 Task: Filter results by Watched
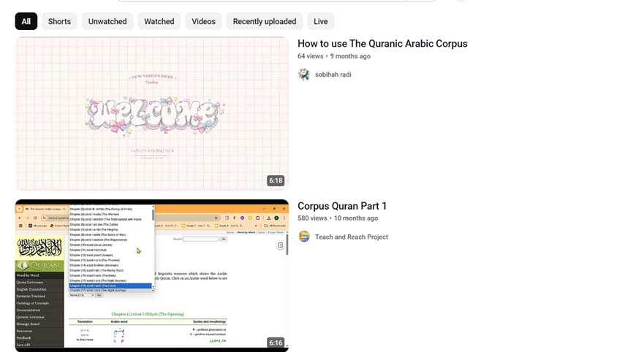[x=159, y=21]
